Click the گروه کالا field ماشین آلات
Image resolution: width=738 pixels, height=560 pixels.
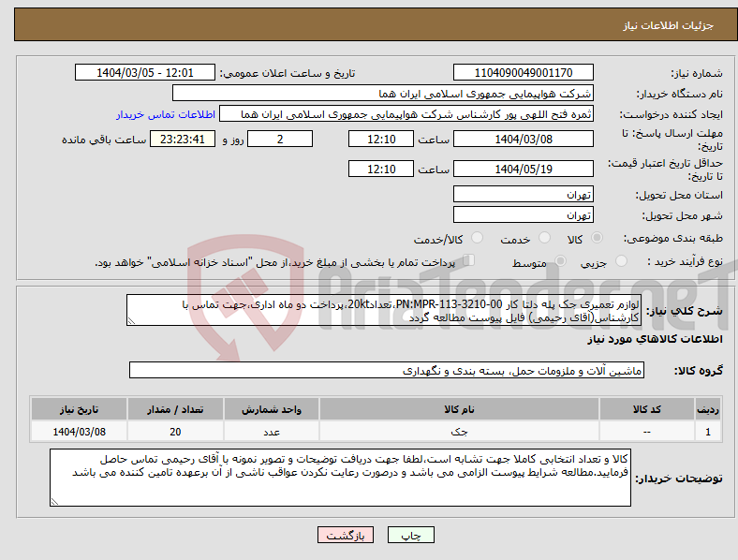tap(387, 370)
